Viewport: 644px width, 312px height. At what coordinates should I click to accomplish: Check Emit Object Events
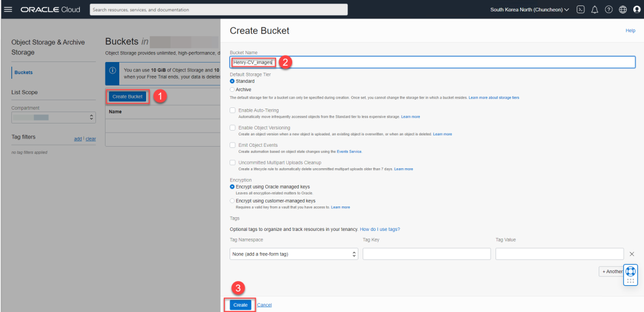[x=233, y=145]
